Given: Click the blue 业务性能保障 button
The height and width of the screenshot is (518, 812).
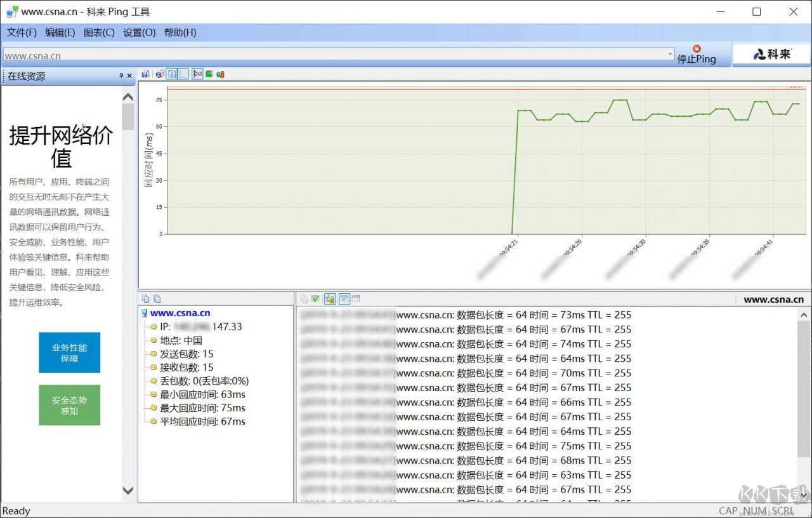Looking at the screenshot, I should pyautogui.click(x=69, y=353).
